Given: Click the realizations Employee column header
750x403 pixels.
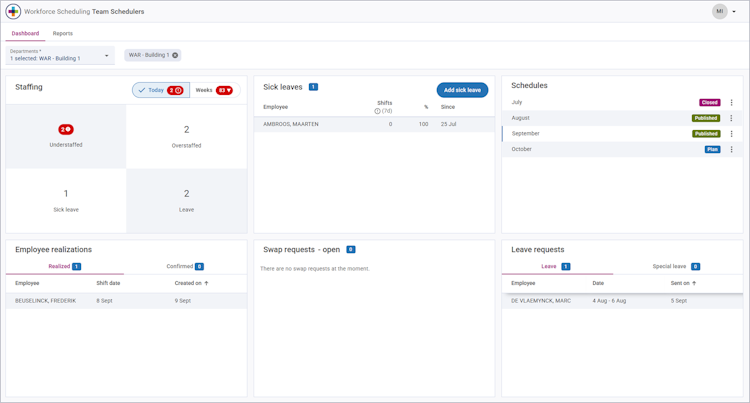Looking at the screenshot, I should point(27,283).
